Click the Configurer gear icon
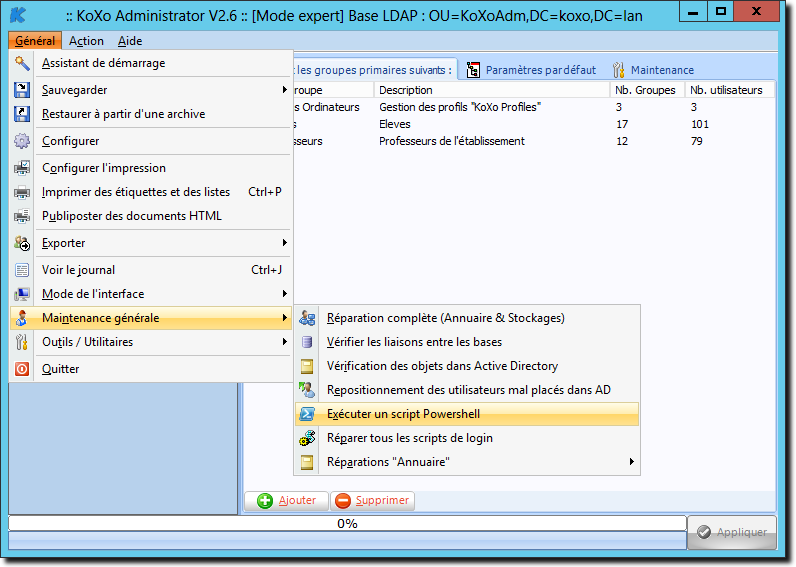Image resolution: width=796 pixels, height=567 pixels. click(x=22, y=141)
